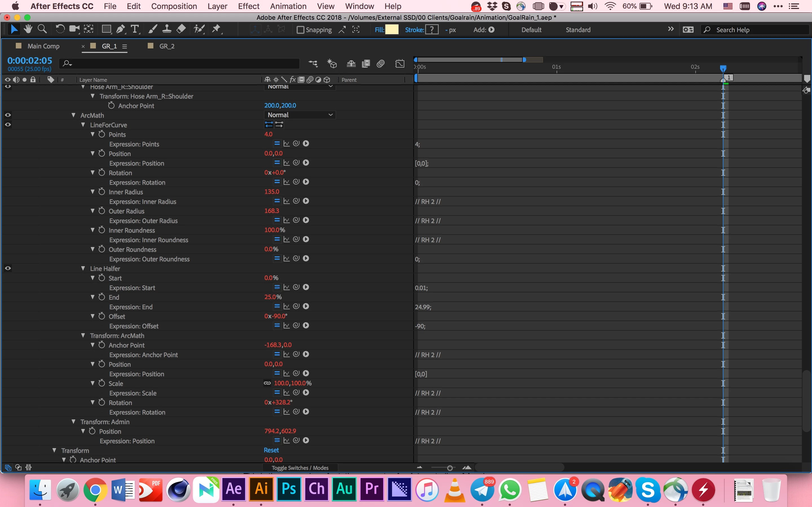
Task: Click Reset link beside Transform
Action: [x=271, y=450]
